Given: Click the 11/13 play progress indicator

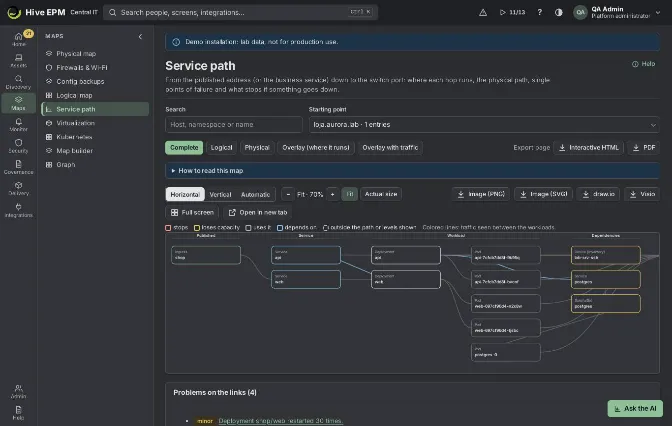Looking at the screenshot, I should point(512,12).
